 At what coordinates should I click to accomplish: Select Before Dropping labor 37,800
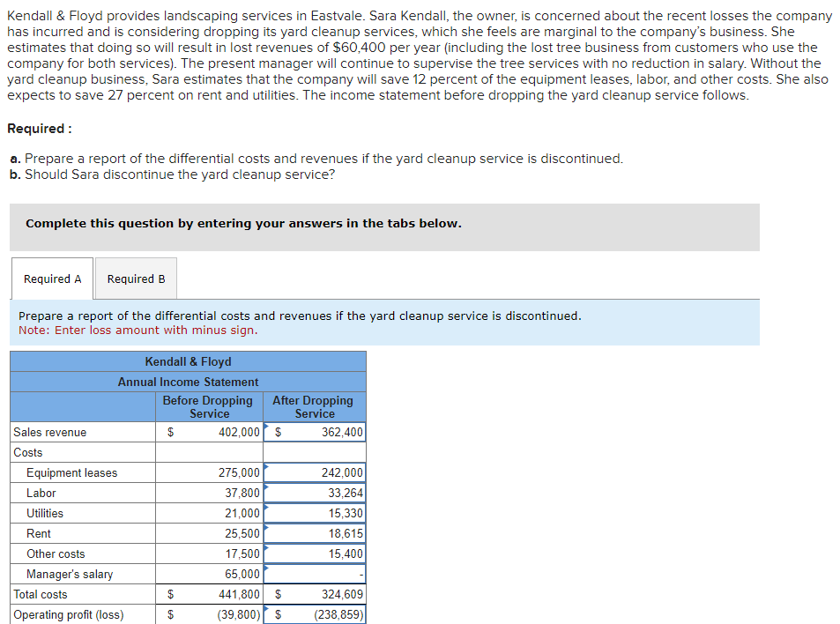click(210, 494)
